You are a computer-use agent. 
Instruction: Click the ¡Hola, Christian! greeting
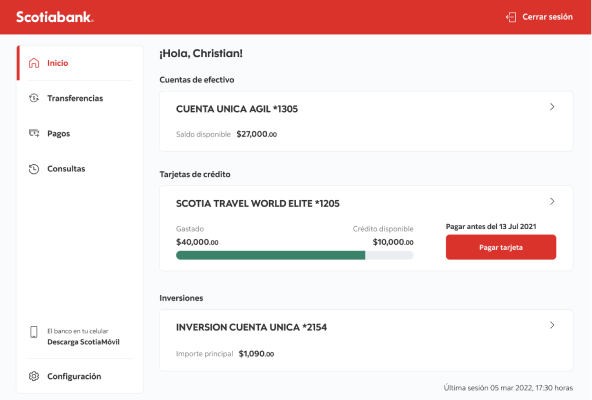201,53
